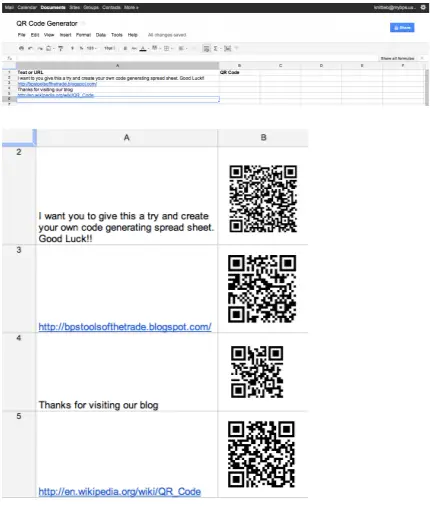Click the Mail link in top bar
The image size is (430, 518).
9,7
